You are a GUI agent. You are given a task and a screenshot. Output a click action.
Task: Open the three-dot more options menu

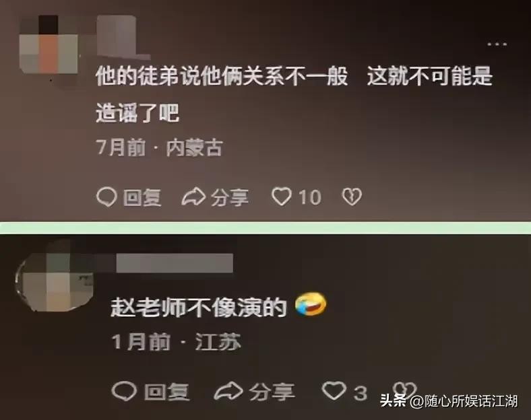[x=497, y=44]
